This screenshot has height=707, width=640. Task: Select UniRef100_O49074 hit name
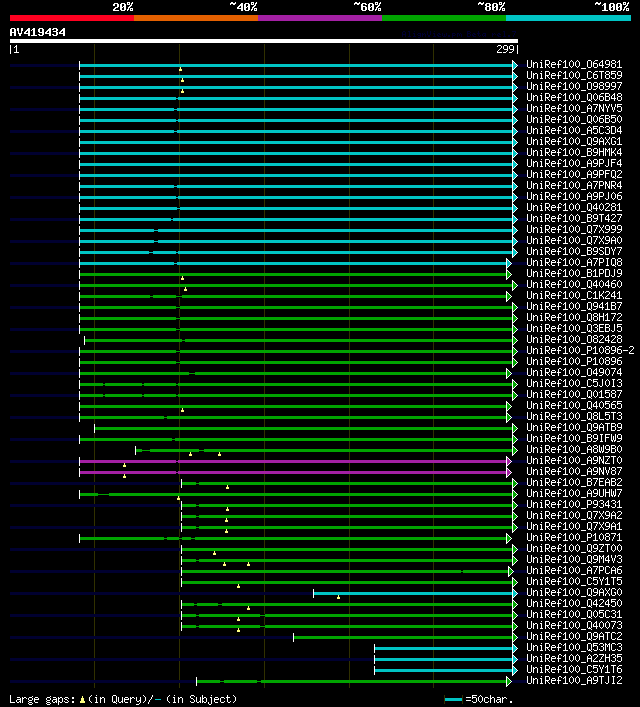(574, 372)
